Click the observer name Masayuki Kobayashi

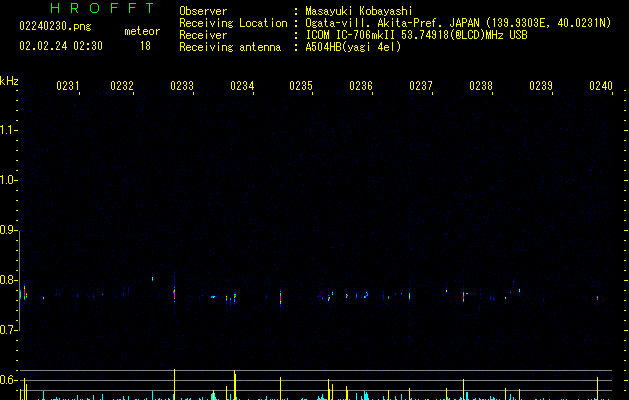pyautogui.click(x=359, y=11)
